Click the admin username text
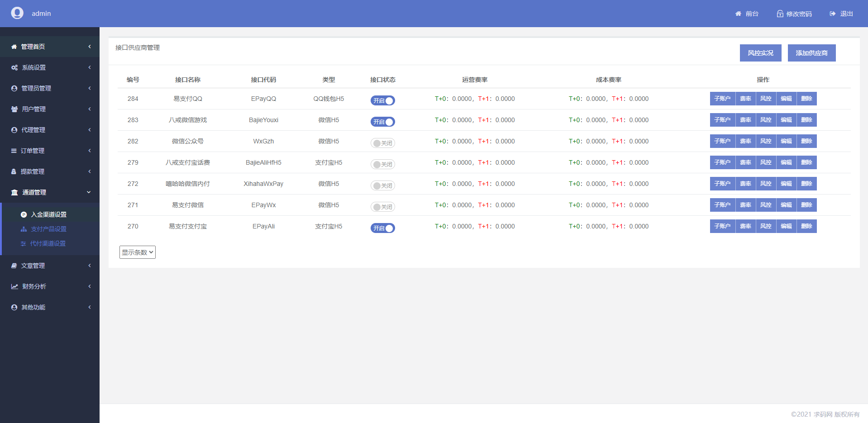 click(41, 14)
